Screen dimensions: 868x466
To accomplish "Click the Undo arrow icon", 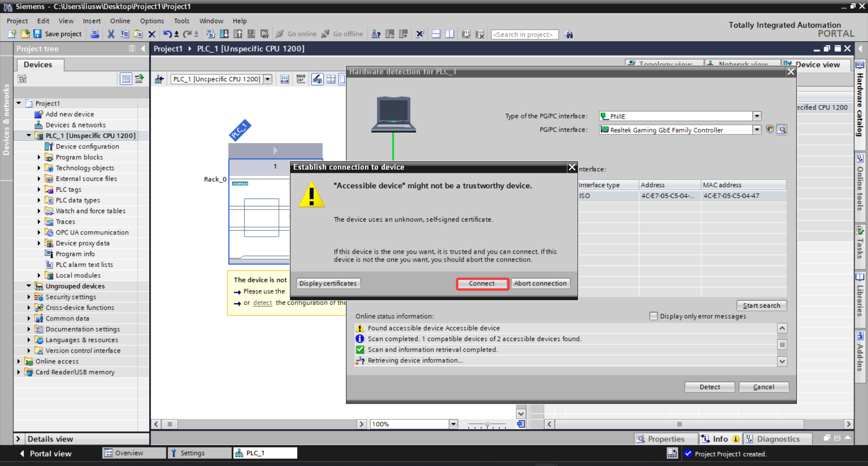I will [167, 34].
